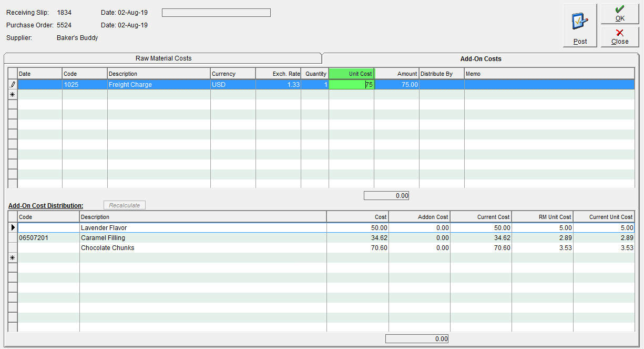Select the Add-On Costs tab

tap(481, 59)
